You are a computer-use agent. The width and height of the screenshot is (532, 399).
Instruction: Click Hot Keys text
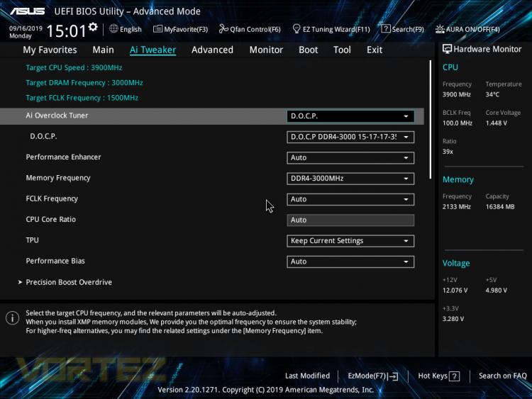point(433,376)
